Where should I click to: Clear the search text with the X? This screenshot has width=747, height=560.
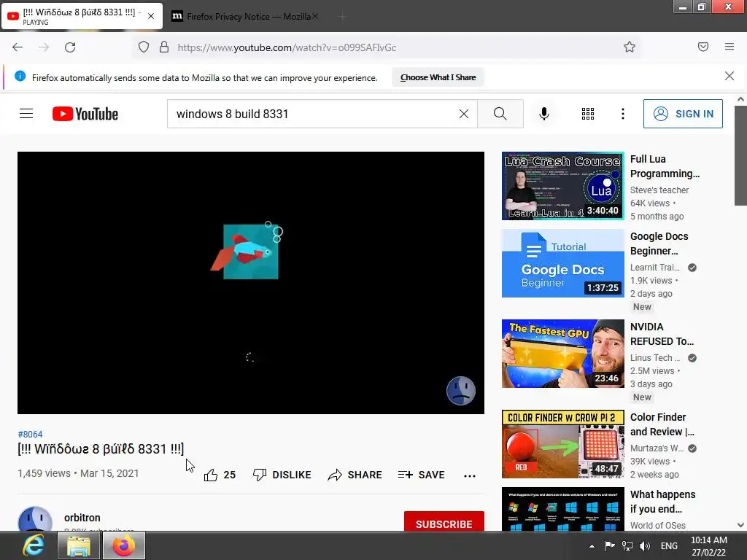pos(463,114)
